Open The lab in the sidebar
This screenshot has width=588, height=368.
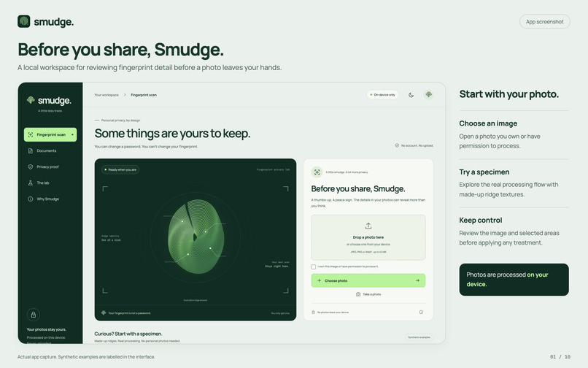click(50, 183)
